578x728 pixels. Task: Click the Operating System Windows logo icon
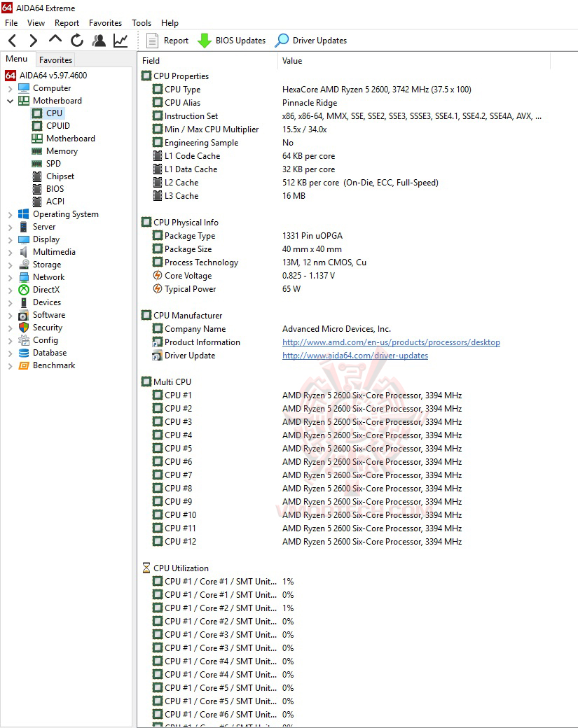pyautogui.click(x=24, y=214)
